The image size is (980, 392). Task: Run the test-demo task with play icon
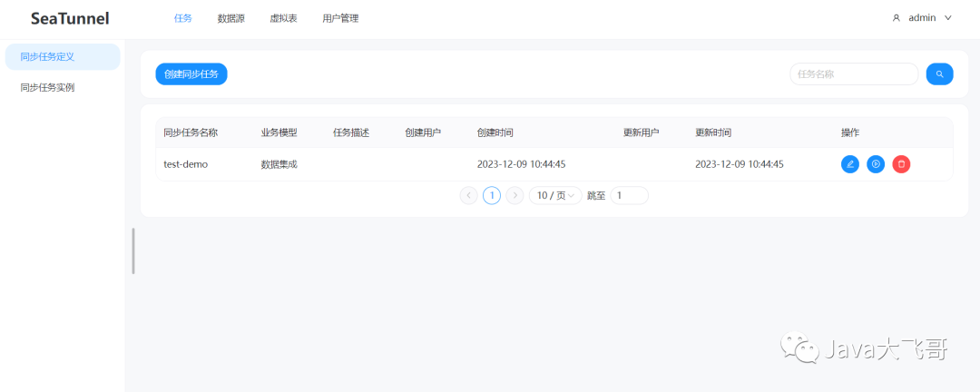(876, 164)
